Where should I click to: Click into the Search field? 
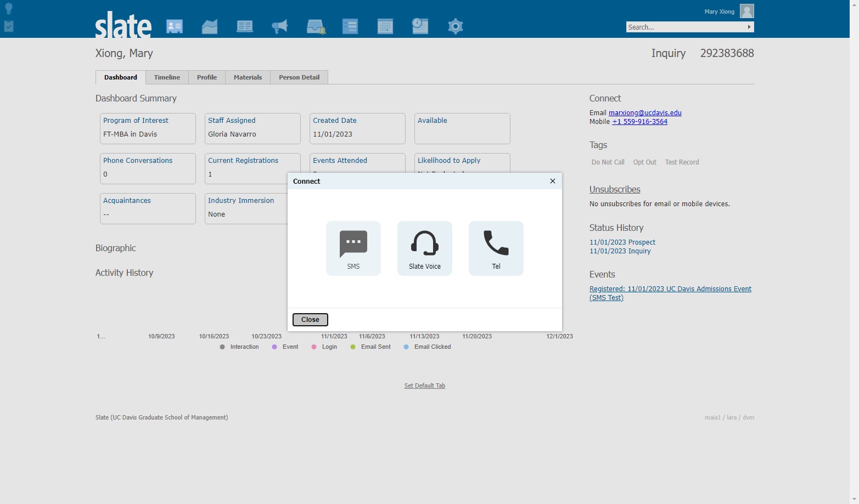(686, 27)
